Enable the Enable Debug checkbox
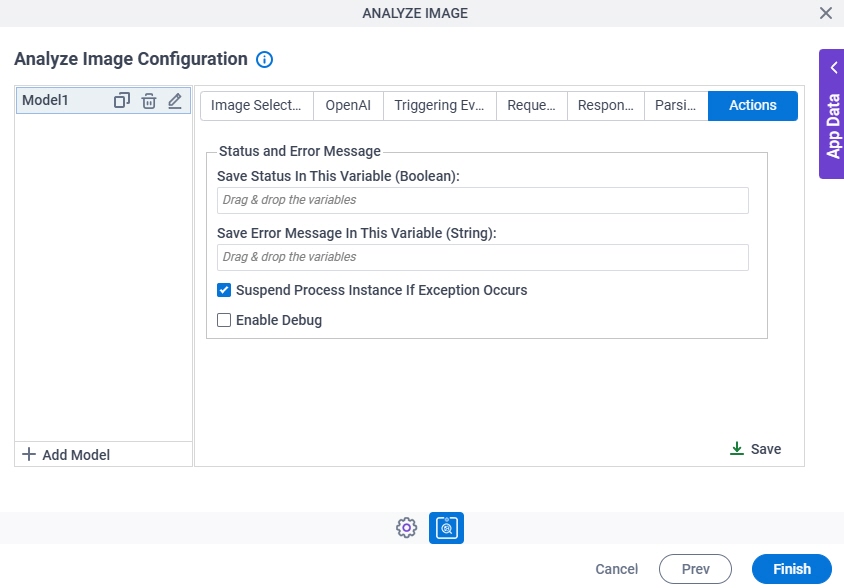The height and width of the screenshot is (588, 844). (224, 320)
